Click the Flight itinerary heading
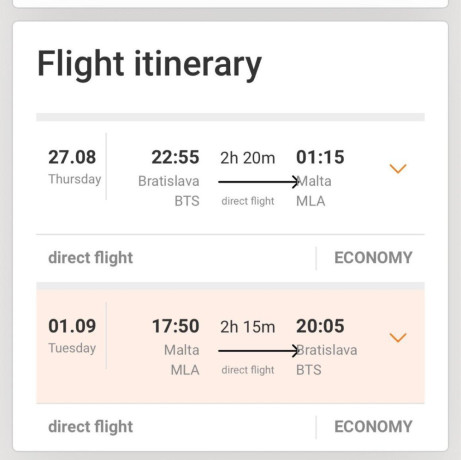The image size is (461, 460). tap(149, 65)
